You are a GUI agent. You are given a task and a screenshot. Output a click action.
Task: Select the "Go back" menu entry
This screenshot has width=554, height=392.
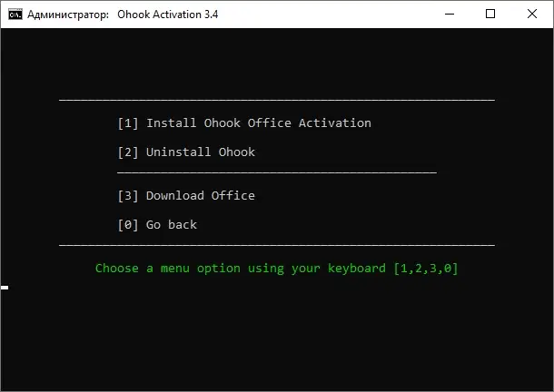point(171,225)
